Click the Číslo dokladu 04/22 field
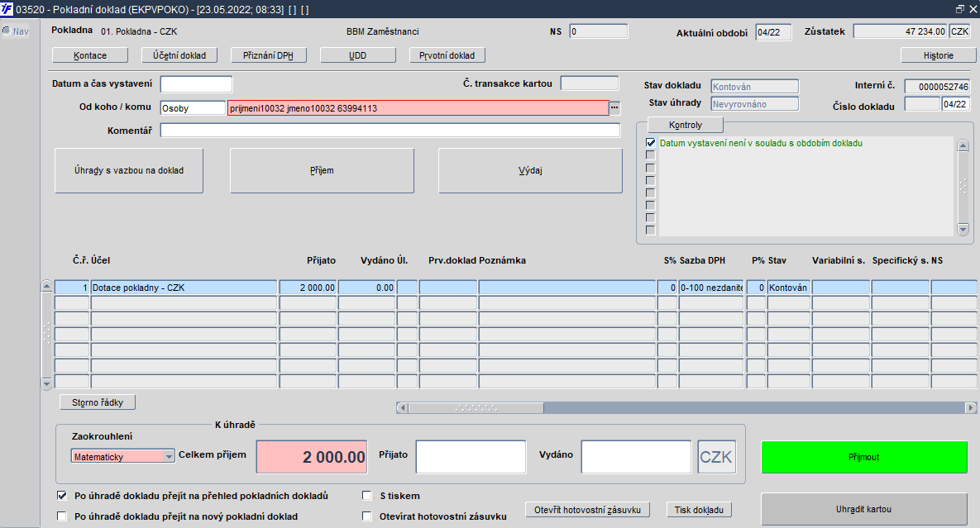The image size is (980, 528). [x=956, y=104]
